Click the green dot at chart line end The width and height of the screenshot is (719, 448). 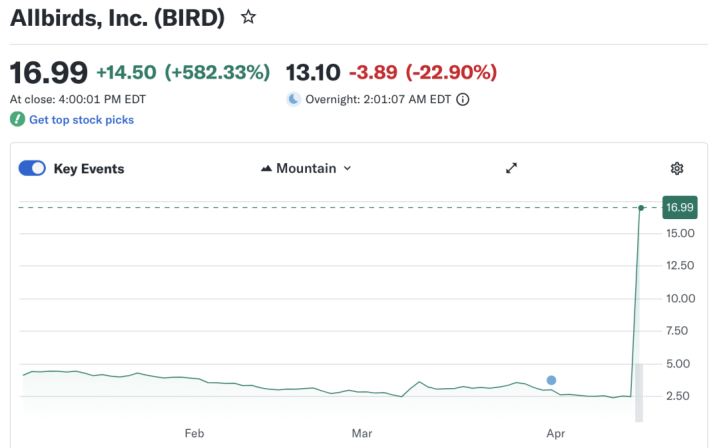(641, 207)
